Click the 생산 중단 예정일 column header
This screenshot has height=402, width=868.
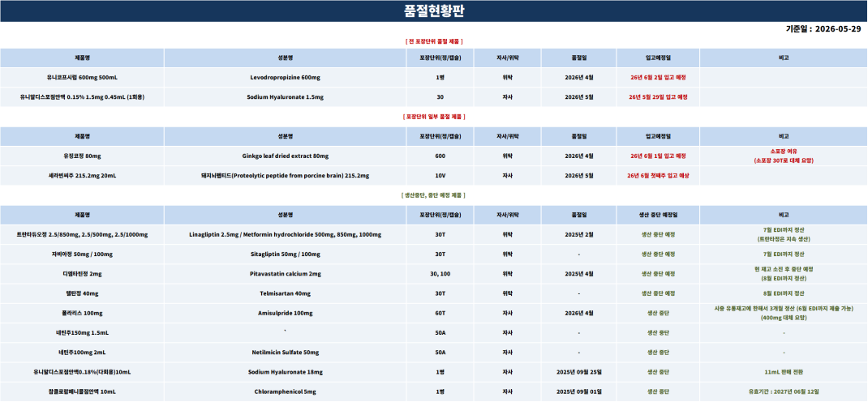pos(658,215)
